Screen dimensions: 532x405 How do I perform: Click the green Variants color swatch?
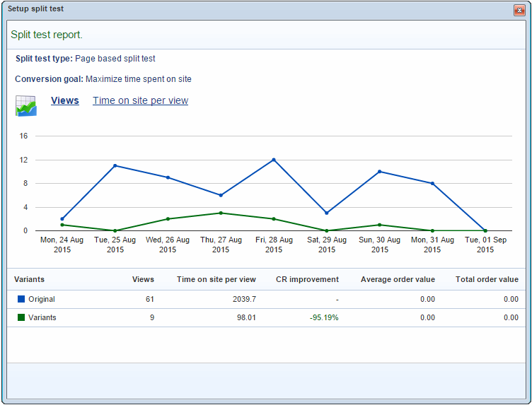[21, 318]
